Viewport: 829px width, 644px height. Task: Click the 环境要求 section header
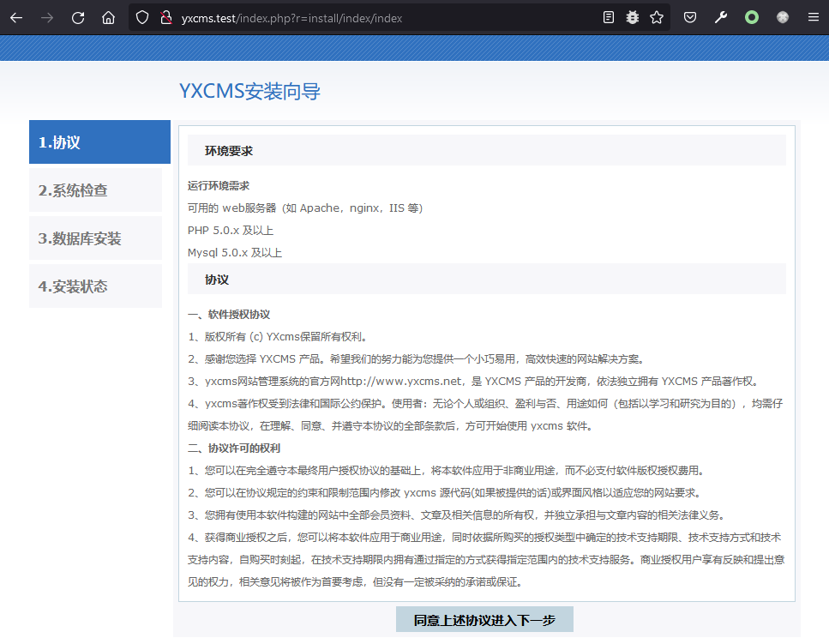click(x=486, y=151)
